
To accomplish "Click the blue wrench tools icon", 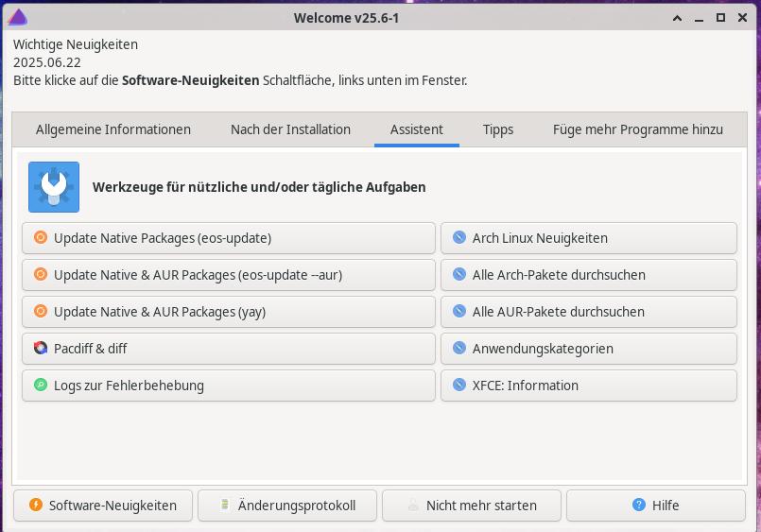I will tap(54, 186).
